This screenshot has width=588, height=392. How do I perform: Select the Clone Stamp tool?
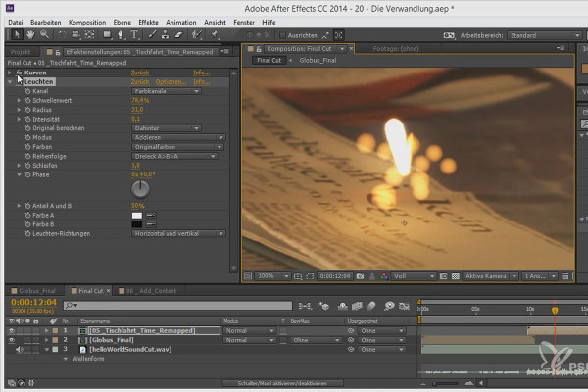[x=165, y=35]
